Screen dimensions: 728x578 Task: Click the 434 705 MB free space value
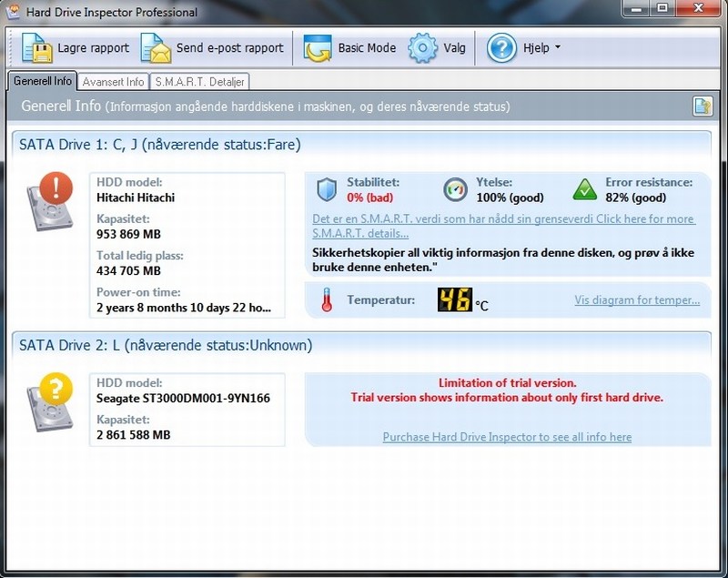coord(128,270)
